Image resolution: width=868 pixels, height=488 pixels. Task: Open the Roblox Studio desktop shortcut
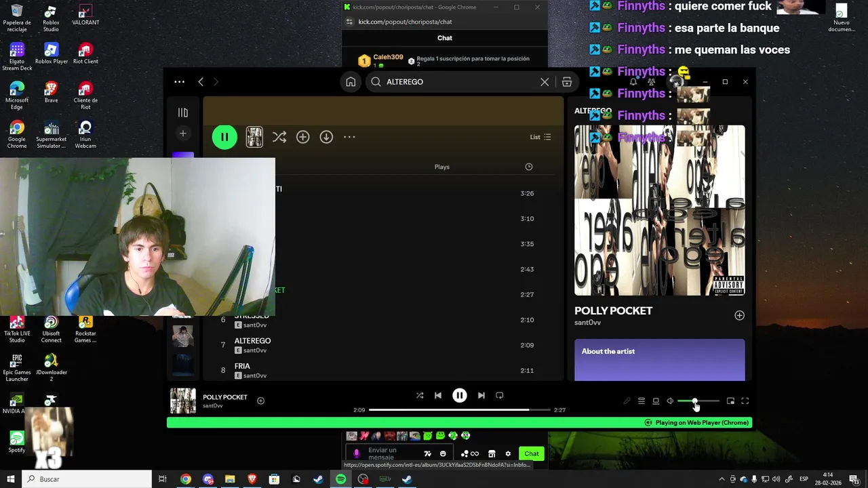pyautogui.click(x=51, y=19)
